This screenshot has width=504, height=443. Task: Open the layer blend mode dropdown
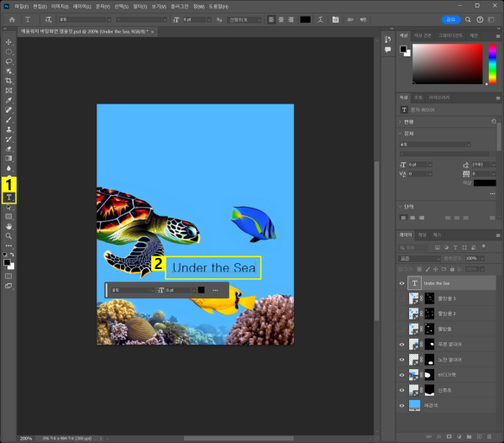coord(420,259)
